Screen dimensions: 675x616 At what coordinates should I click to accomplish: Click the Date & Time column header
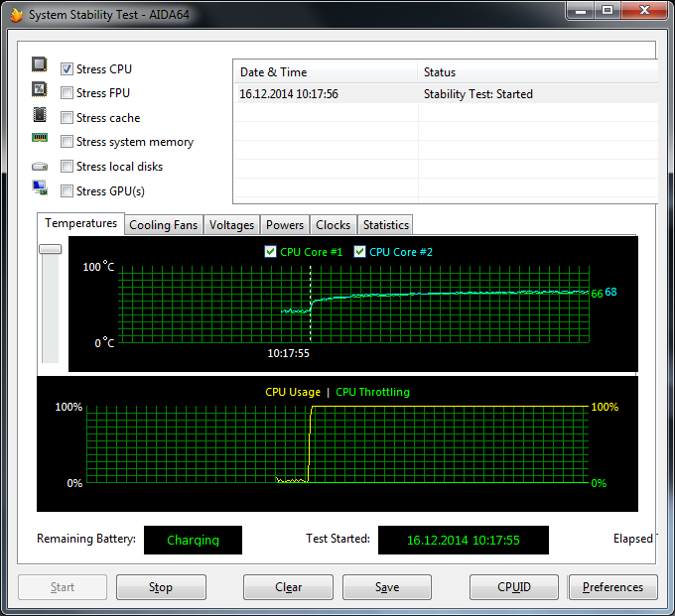coord(325,71)
